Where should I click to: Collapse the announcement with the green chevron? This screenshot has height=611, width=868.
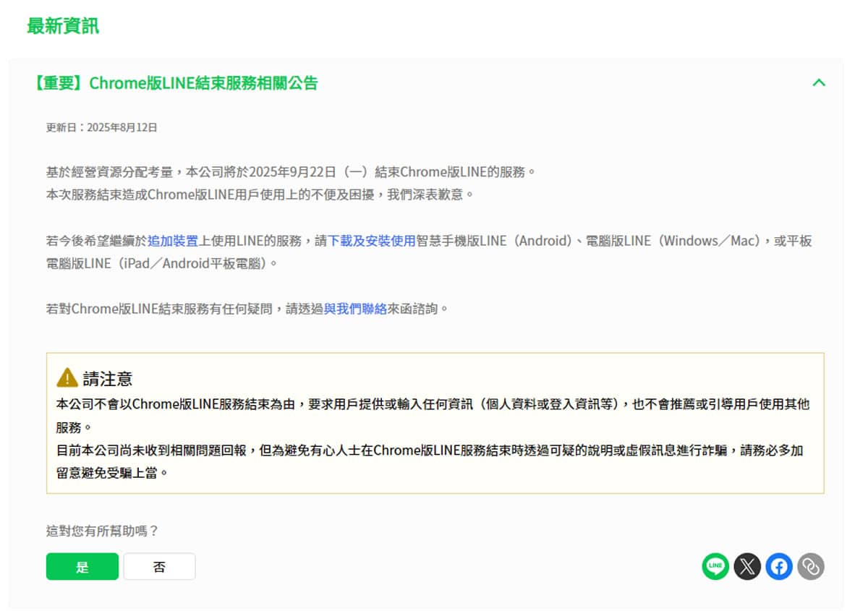[819, 82]
